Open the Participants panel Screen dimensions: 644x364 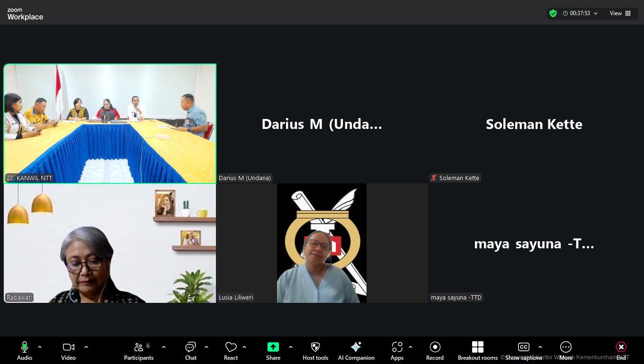pos(139,351)
